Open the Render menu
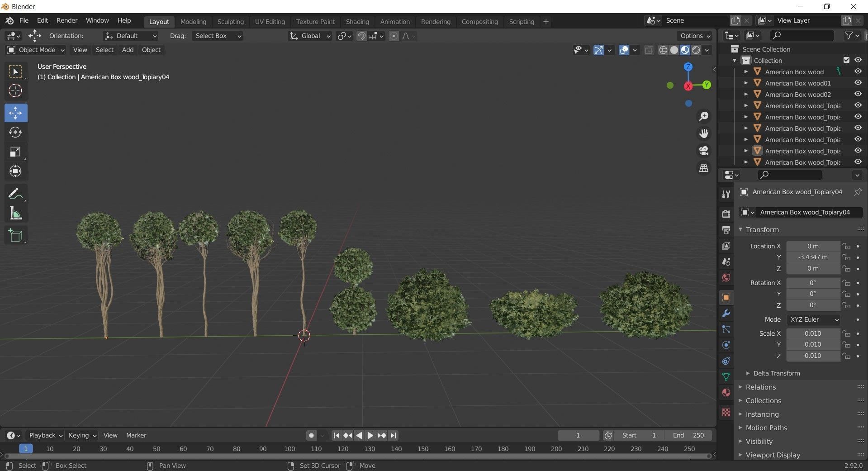 [66, 21]
